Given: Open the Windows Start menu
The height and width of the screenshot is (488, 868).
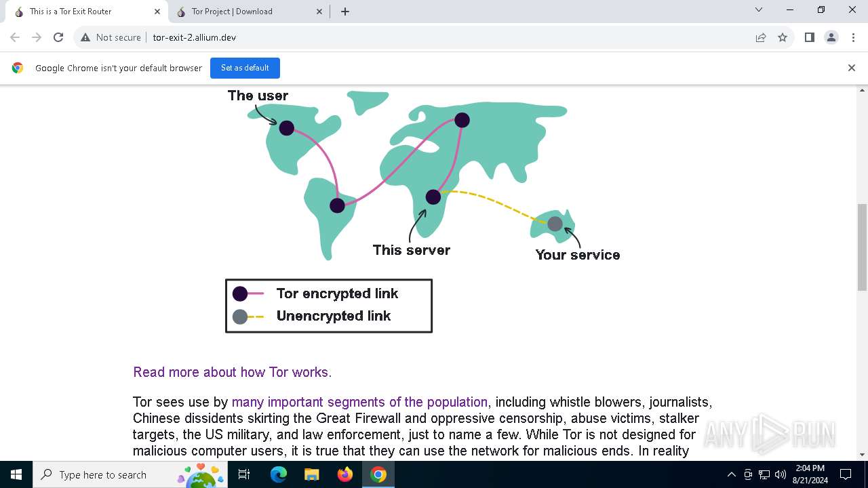Looking at the screenshot, I should (x=16, y=474).
